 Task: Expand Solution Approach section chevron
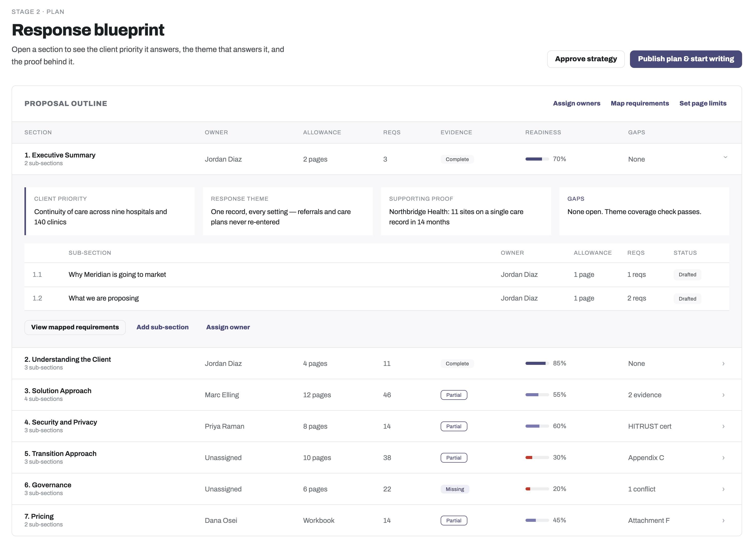click(x=723, y=395)
